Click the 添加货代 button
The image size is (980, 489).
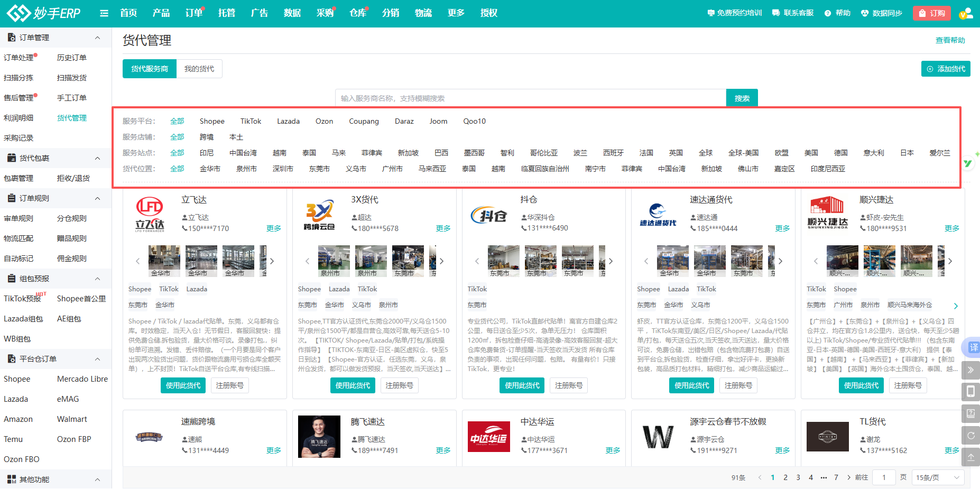pos(946,69)
